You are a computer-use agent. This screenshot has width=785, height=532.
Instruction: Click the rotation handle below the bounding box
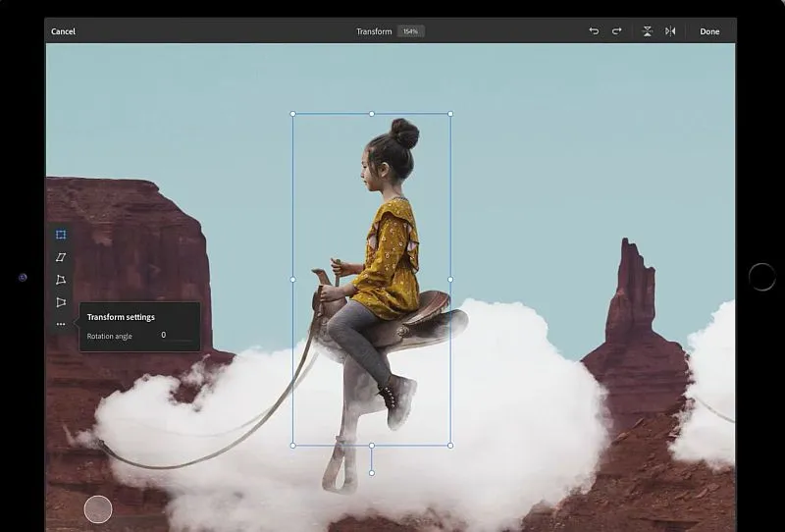(x=372, y=473)
